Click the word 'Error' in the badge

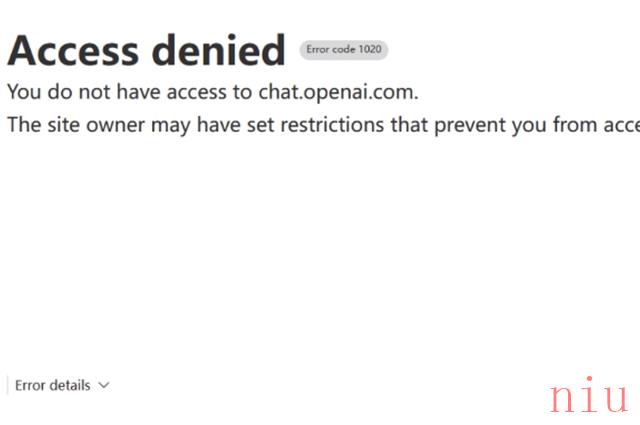pyautogui.click(x=318, y=49)
